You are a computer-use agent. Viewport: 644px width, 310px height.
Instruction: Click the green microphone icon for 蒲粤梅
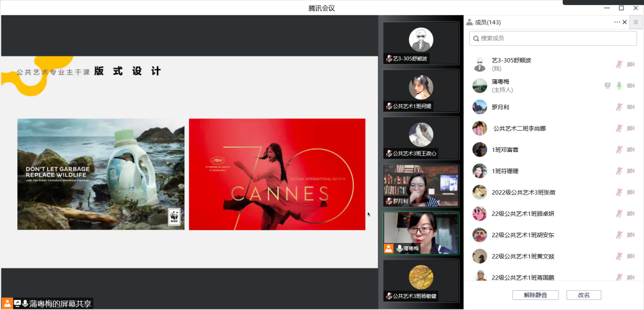click(x=619, y=85)
